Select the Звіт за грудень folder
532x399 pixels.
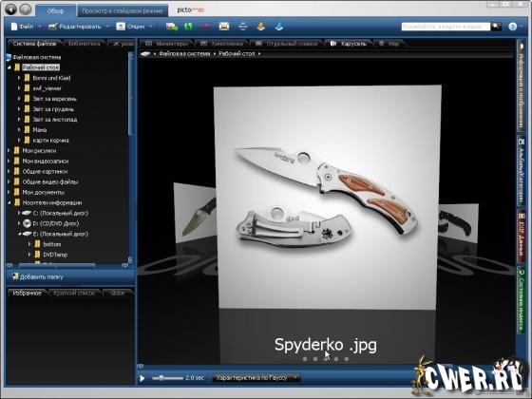tap(53, 109)
